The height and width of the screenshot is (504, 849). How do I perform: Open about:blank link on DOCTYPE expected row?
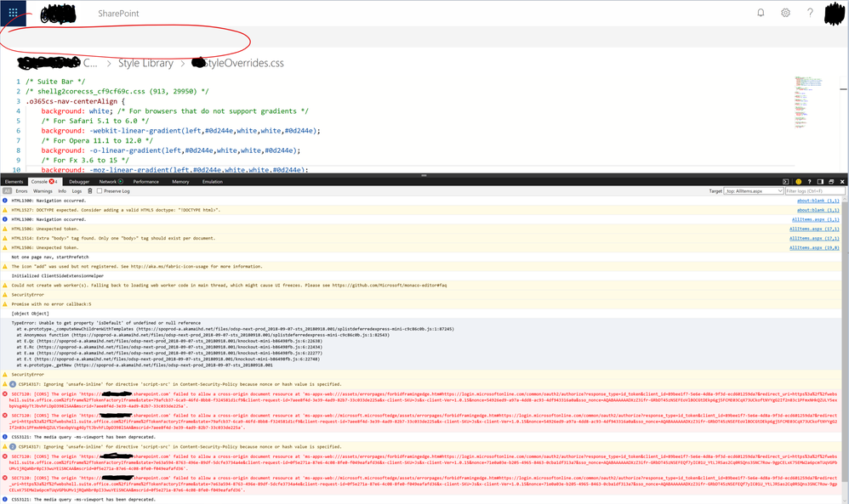click(818, 210)
